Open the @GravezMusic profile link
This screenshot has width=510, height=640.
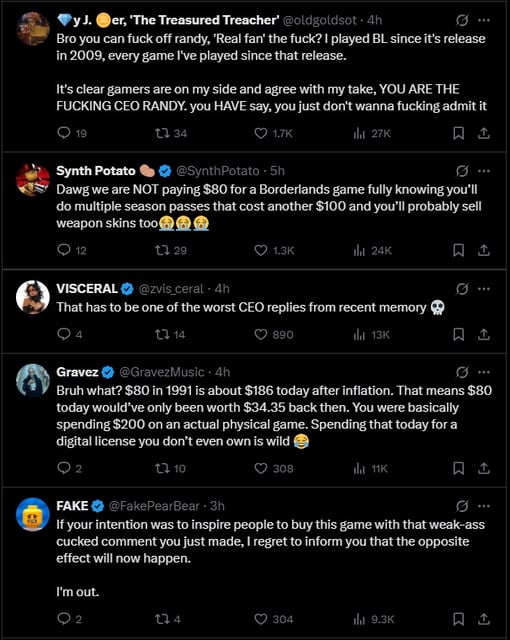pos(162,372)
